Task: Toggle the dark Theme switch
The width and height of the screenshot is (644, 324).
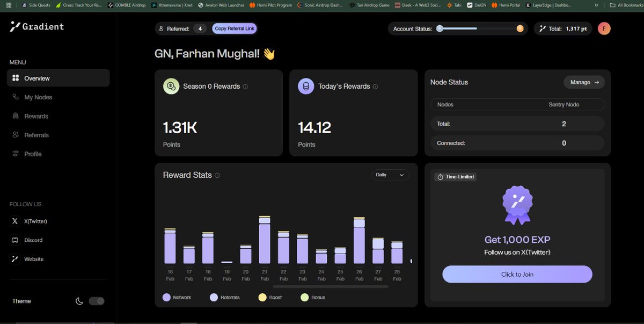Action: 97,301
